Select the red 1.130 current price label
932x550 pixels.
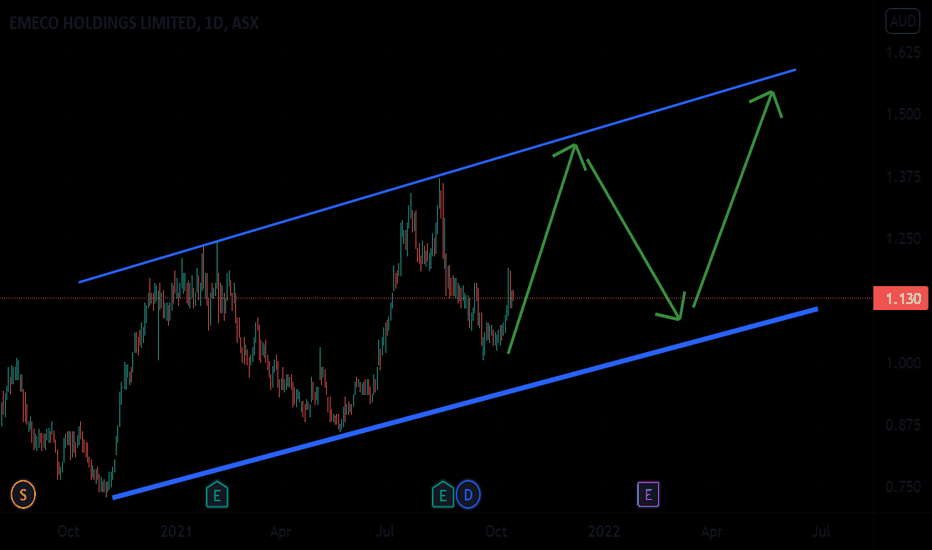click(x=900, y=298)
